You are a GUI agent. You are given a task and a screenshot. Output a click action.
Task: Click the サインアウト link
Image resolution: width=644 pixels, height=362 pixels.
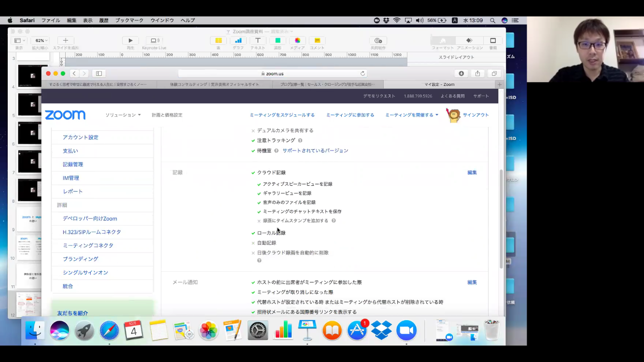[x=476, y=115]
